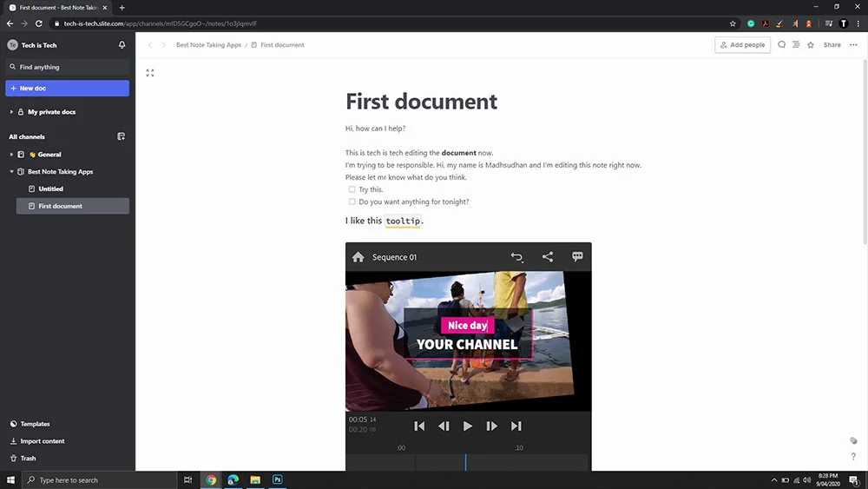Image resolution: width=868 pixels, height=489 pixels.
Task: Click 'Hi, how can I help?' paragraph
Action: point(375,129)
